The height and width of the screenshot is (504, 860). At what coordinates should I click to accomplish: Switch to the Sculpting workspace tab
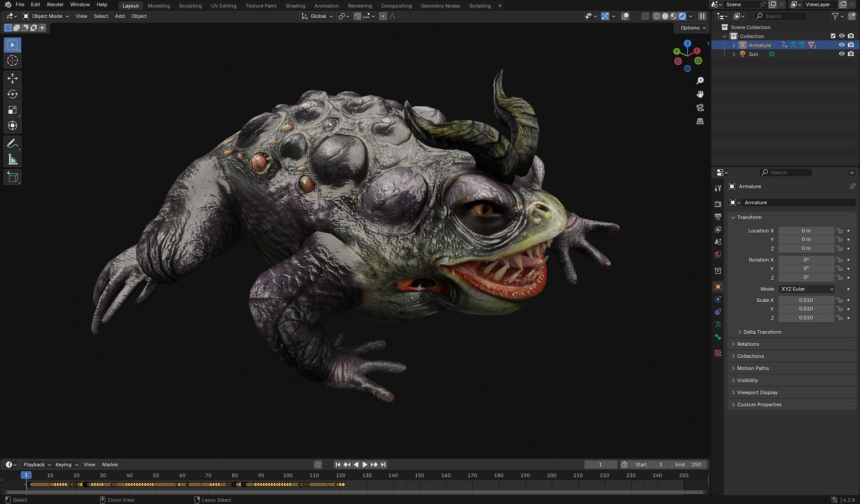(x=190, y=6)
